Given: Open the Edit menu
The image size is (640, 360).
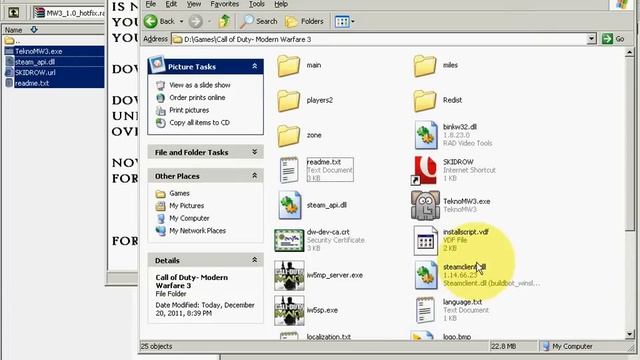Looking at the screenshot, I should point(171,4).
